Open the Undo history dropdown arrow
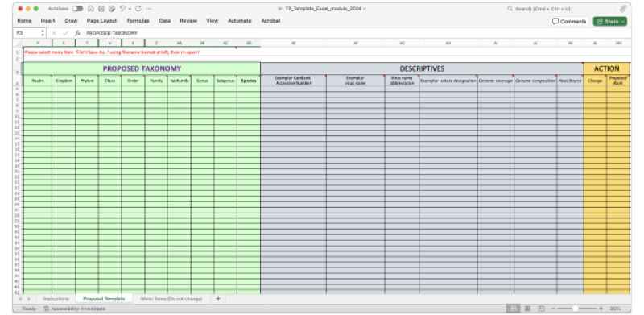The width and height of the screenshot is (644, 315). [130, 9]
